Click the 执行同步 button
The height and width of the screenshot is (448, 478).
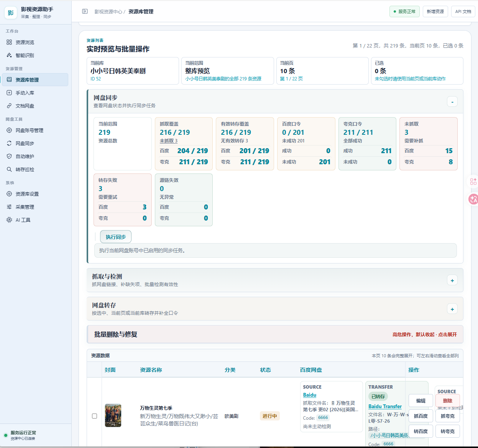(x=116, y=237)
